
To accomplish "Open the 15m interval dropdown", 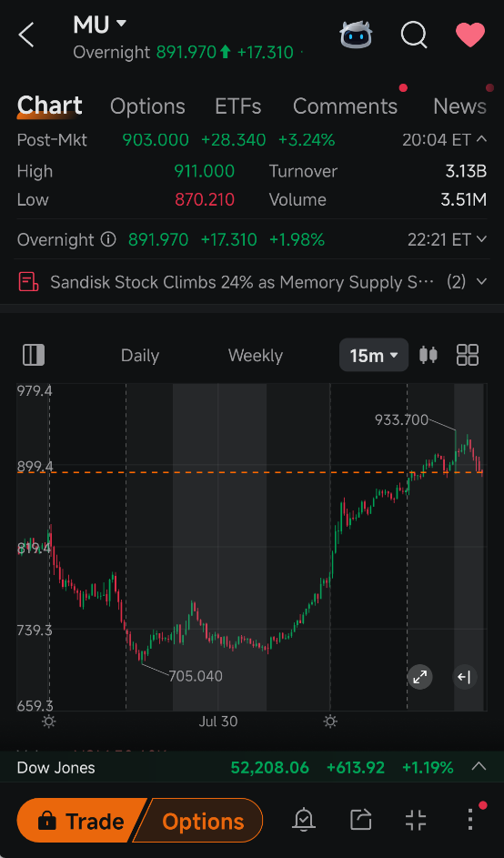I will point(374,355).
